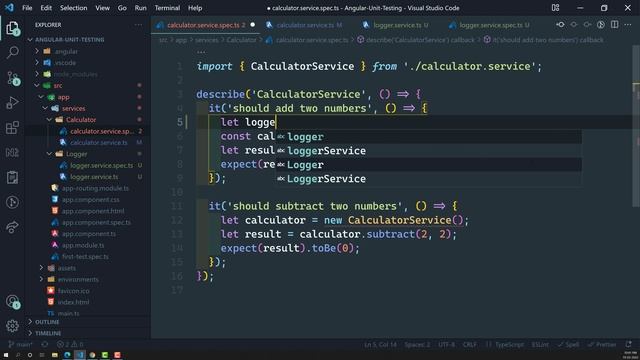640x360 pixels.
Task: Choose the 'loggerService' autocomplete suggestion
Action: (x=429, y=151)
